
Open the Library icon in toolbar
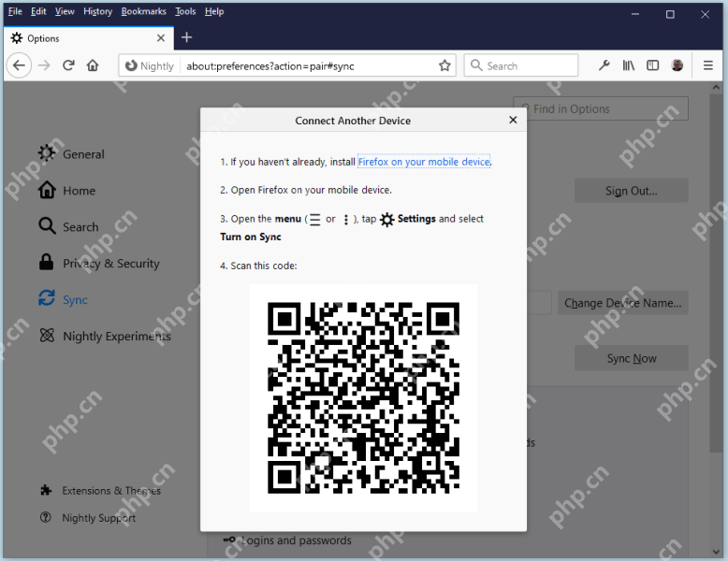[628, 65]
